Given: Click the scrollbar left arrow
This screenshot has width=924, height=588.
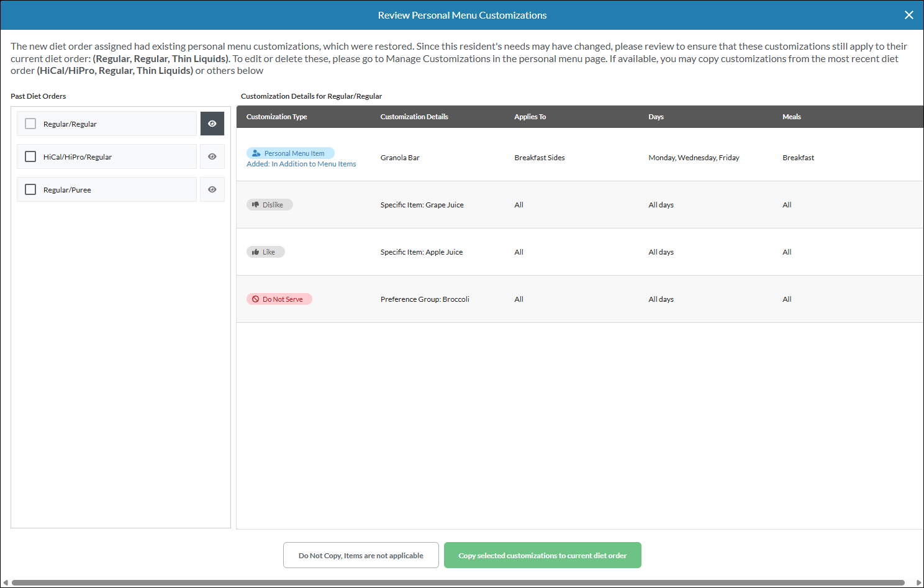Looking at the screenshot, I should click(5, 583).
